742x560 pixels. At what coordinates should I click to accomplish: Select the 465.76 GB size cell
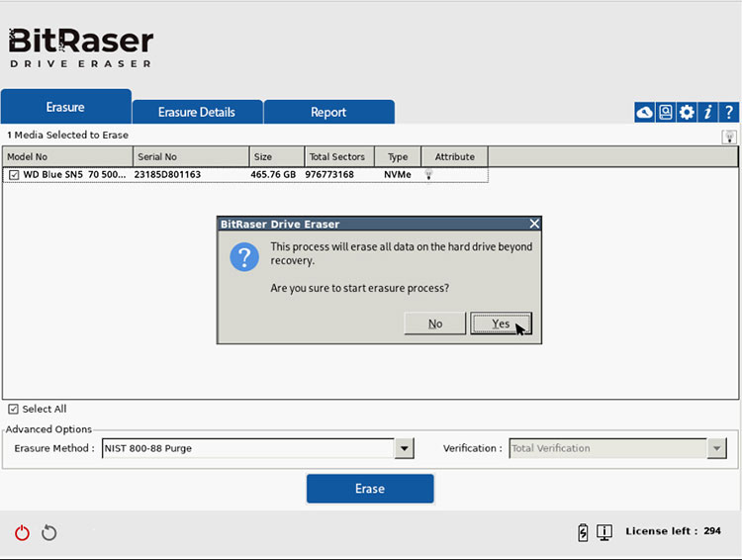[x=273, y=175]
